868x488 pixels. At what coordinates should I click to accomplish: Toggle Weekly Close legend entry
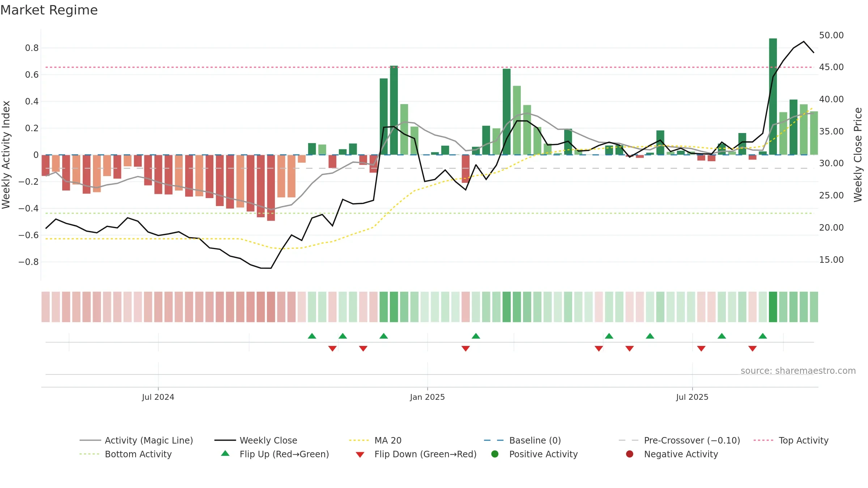[x=256, y=440]
